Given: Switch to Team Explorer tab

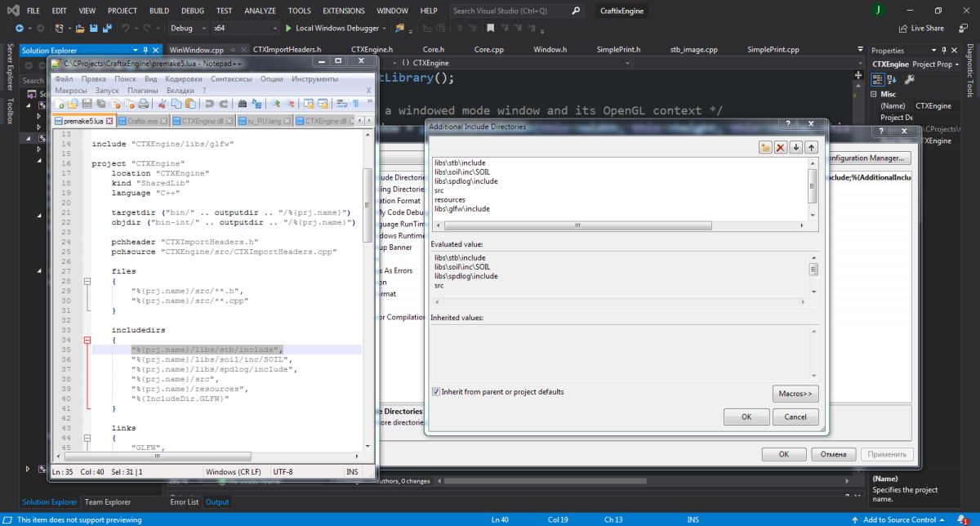Looking at the screenshot, I should [107, 502].
